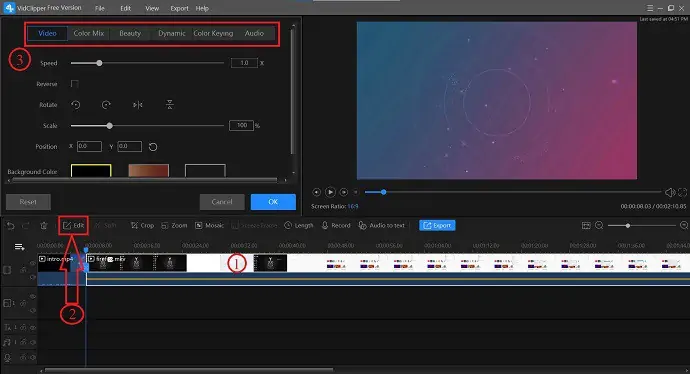This screenshot has width=690, height=374.
Task: Click the edit panel horizontal scrollbar right arrow
Action: point(286,180)
